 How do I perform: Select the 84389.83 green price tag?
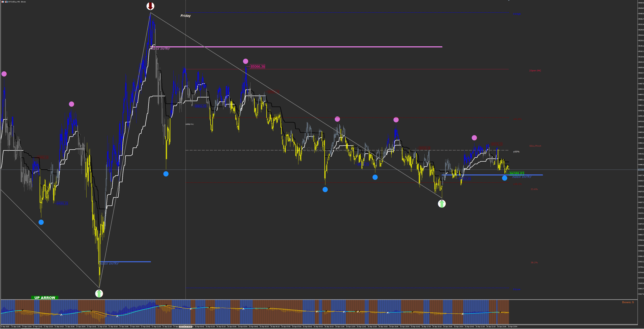tap(516, 173)
